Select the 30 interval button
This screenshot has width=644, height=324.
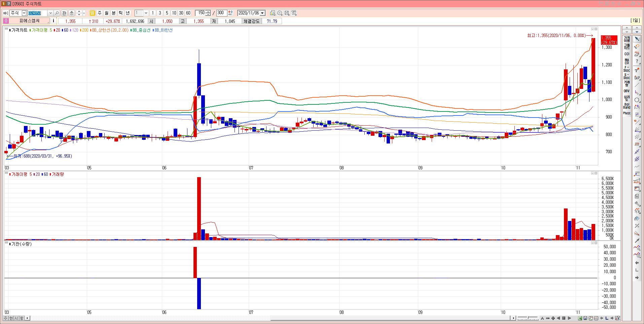pos(181,13)
